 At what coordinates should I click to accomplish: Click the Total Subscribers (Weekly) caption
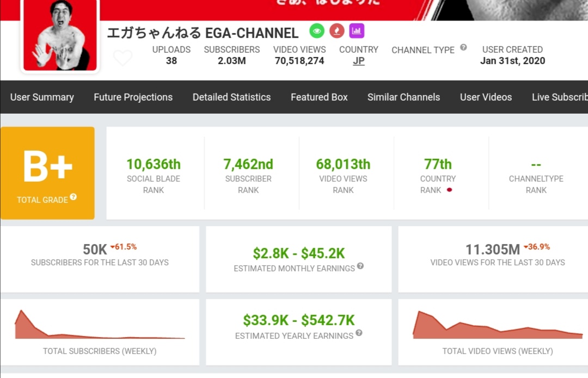tap(100, 351)
